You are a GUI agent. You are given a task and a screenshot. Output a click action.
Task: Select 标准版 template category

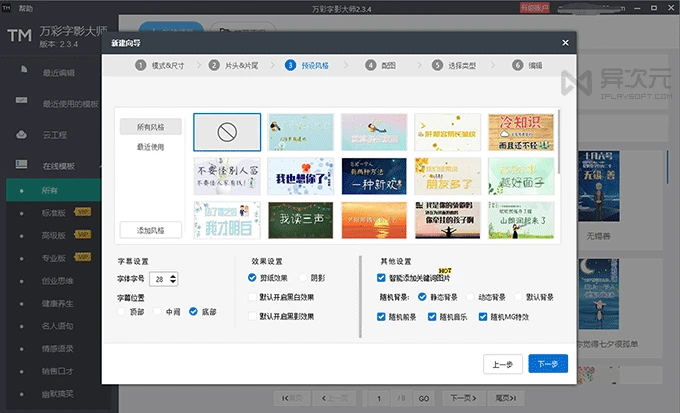tap(53, 213)
